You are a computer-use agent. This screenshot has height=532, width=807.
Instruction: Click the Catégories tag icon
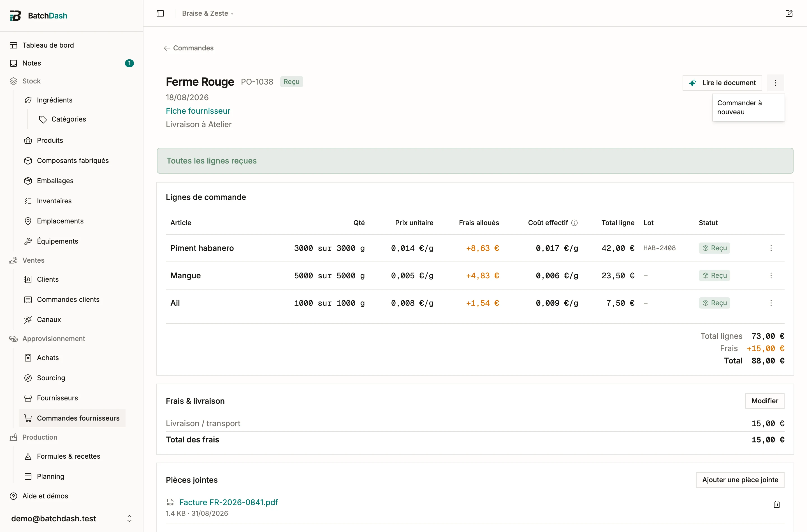(43, 119)
